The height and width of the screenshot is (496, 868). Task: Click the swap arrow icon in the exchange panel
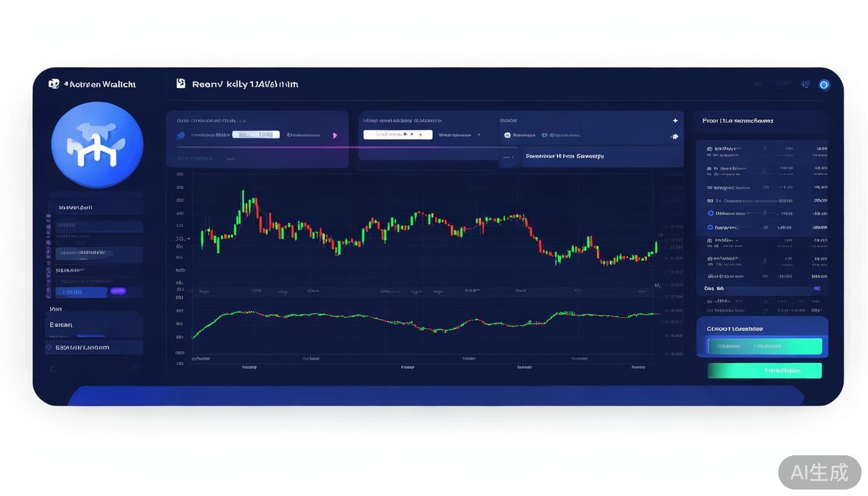pyautogui.click(x=674, y=136)
